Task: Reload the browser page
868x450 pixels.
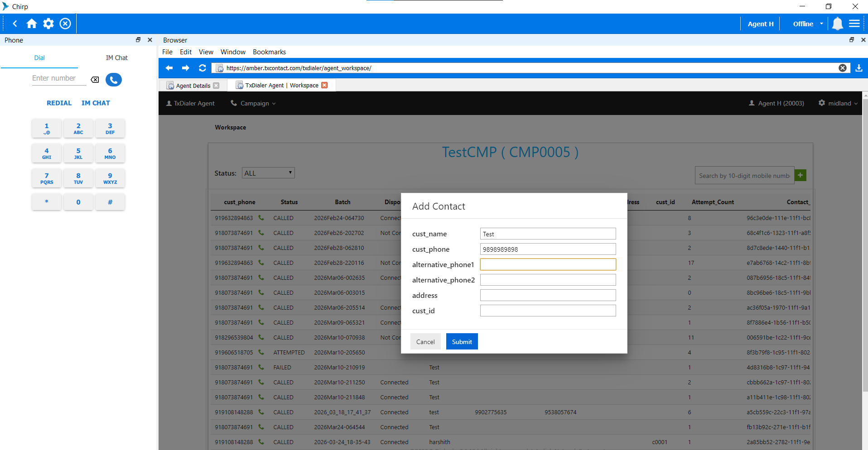Action: click(x=203, y=68)
